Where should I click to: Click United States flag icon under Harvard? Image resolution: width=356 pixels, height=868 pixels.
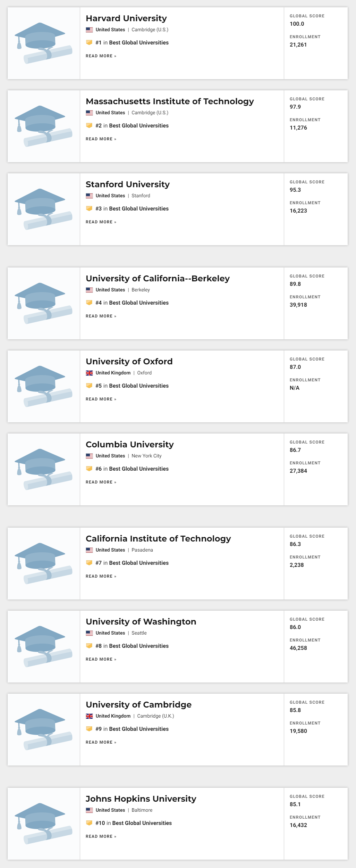click(x=89, y=30)
